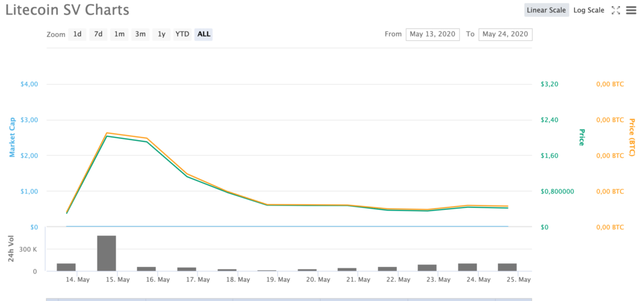Select the ALL zoom range

204,34
